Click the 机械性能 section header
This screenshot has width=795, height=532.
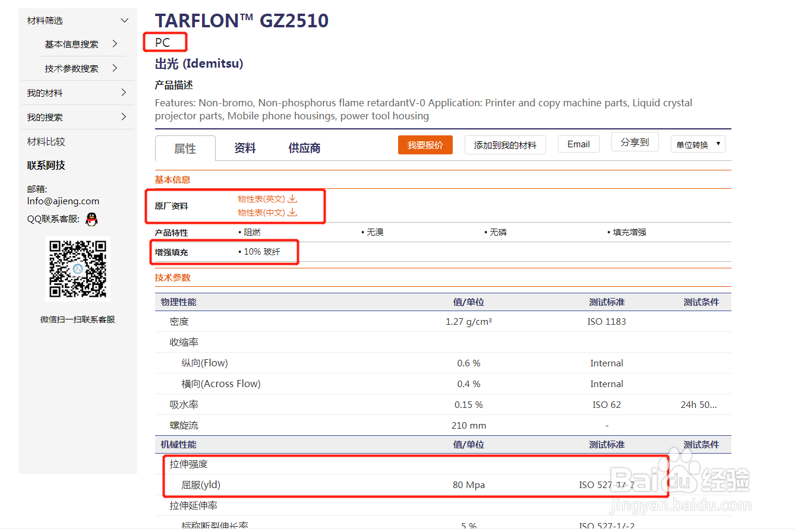pos(178,444)
